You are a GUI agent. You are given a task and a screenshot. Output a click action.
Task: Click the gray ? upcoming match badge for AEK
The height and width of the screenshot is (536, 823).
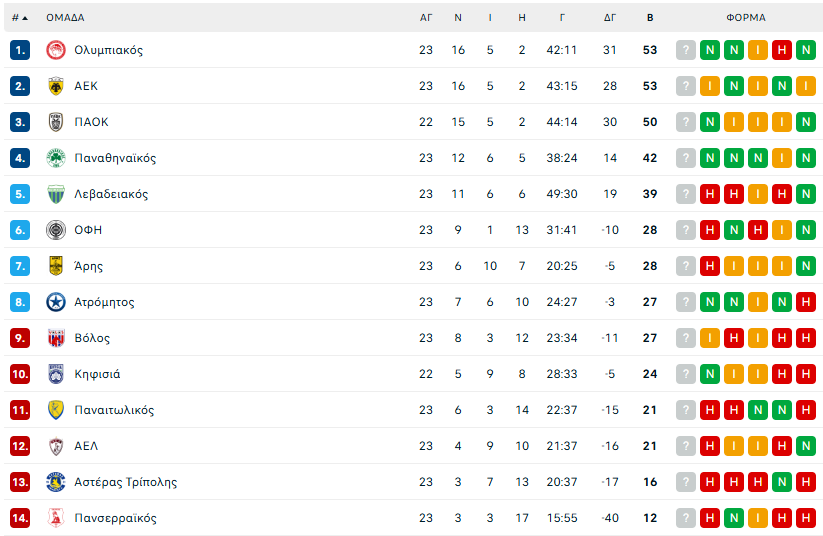click(685, 86)
